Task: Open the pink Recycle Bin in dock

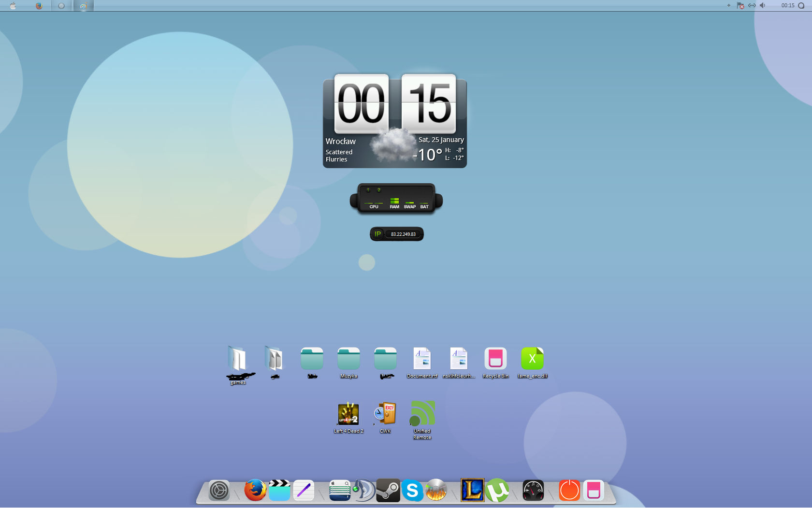Action: pyautogui.click(x=594, y=490)
